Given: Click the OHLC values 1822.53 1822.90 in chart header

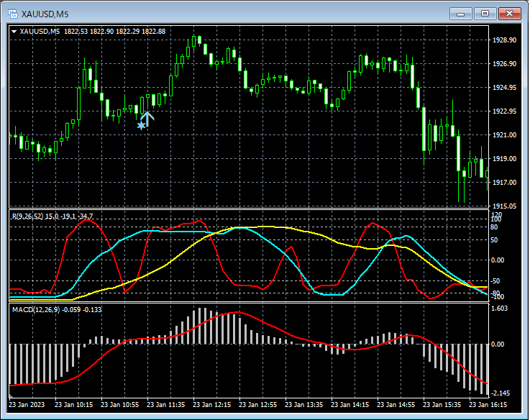Looking at the screenshot, I should (89, 31).
